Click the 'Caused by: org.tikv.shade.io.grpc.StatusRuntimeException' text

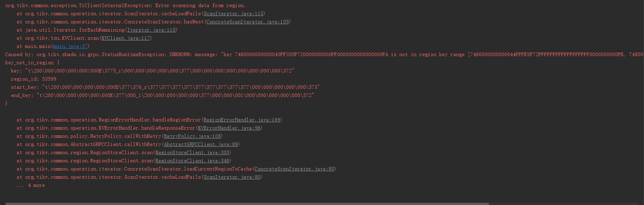tap(85, 54)
